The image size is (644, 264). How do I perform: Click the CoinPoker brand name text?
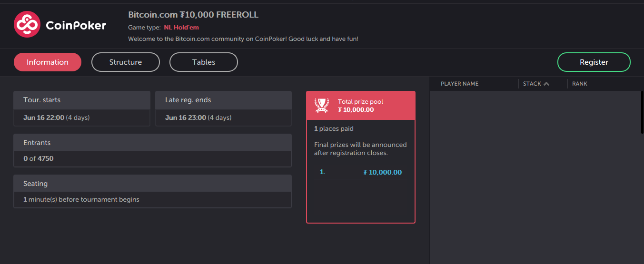(76, 25)
